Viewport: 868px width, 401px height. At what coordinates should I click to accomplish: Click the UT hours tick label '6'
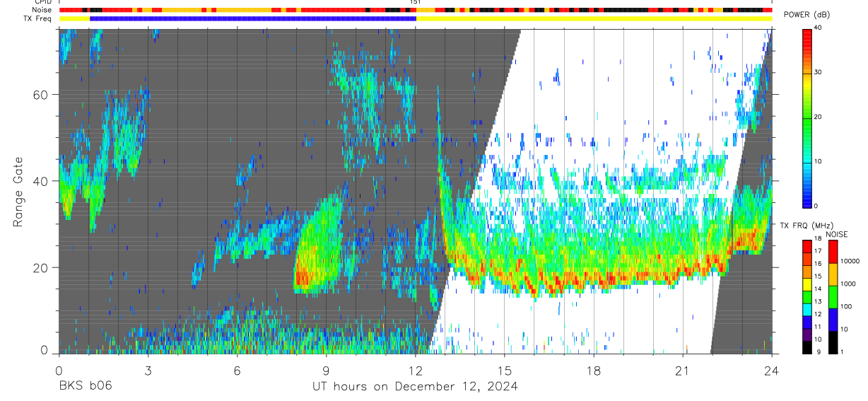pos(237,371)
